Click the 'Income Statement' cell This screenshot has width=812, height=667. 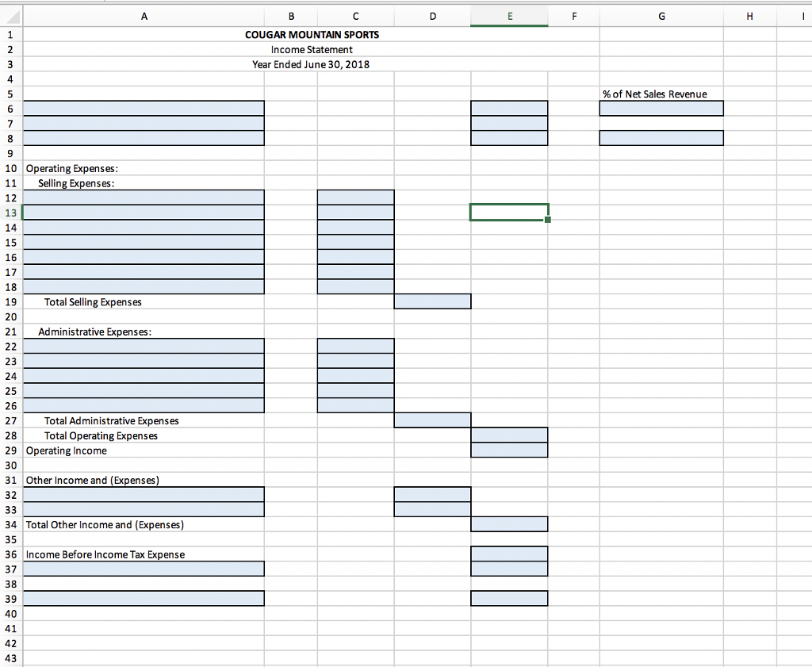(x=312, y=50)
